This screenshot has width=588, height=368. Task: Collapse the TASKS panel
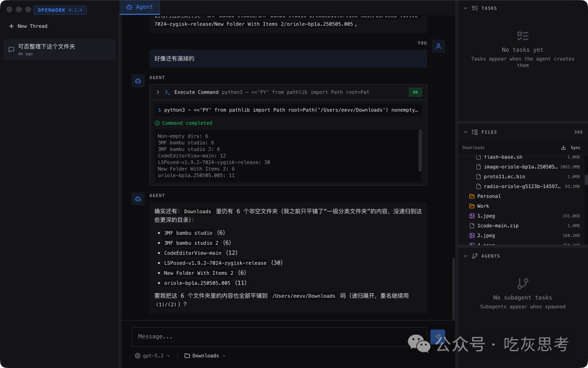coord(465,8)
